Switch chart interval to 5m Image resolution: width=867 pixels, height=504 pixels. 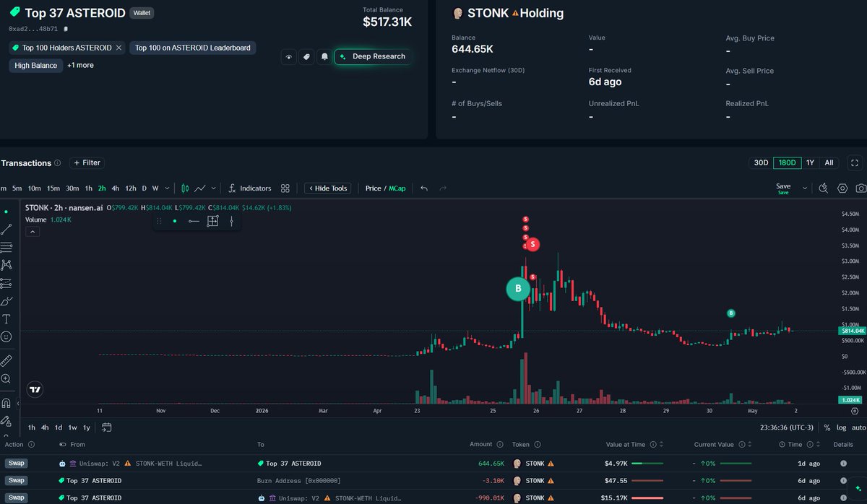(x=17, y=188)
